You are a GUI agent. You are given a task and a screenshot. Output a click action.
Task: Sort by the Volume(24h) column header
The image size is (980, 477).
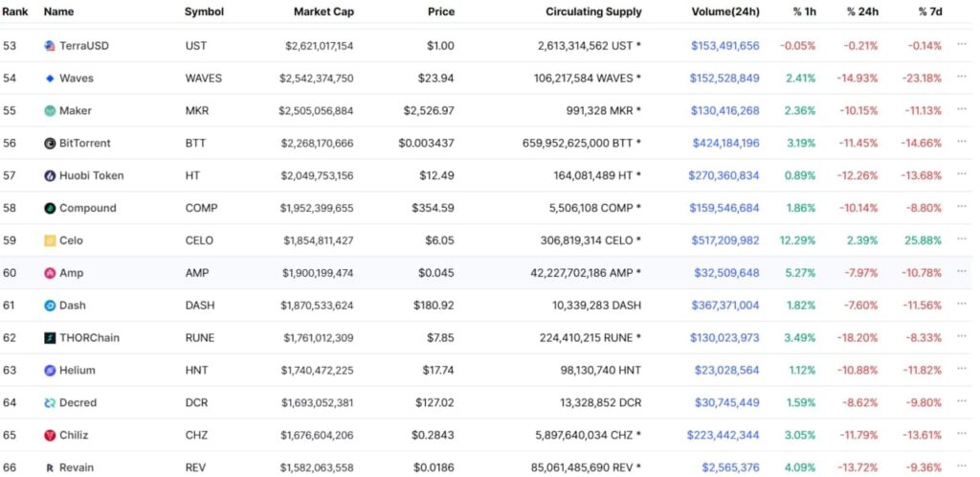pyautogui.click(x=725, y=12)
